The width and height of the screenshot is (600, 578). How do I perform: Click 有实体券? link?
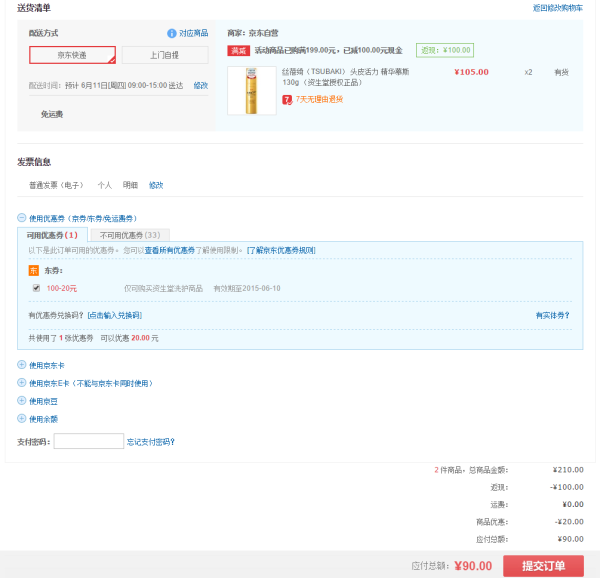(x=553, y=315)
